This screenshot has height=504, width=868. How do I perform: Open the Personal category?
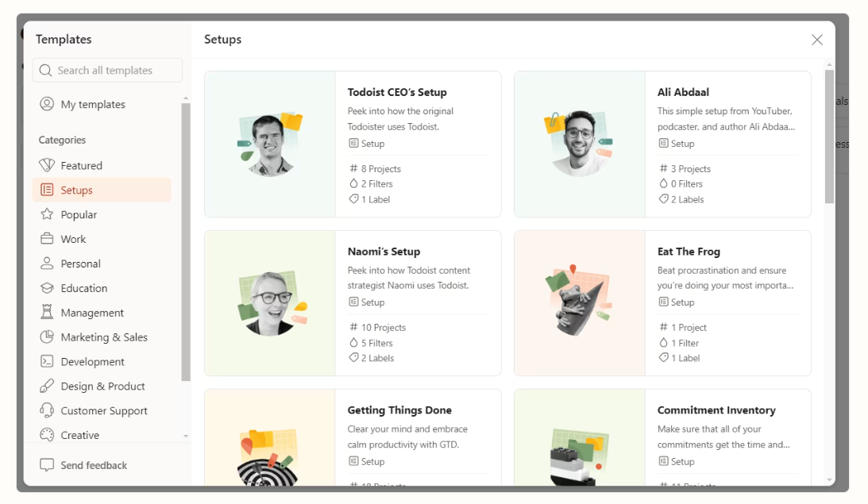click(x=102, y=264)
